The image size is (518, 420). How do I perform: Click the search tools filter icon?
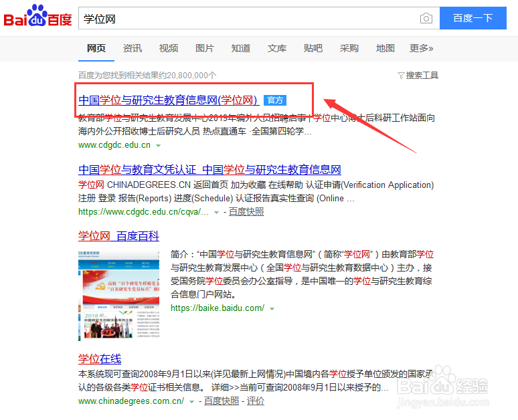tap(401, 76)
